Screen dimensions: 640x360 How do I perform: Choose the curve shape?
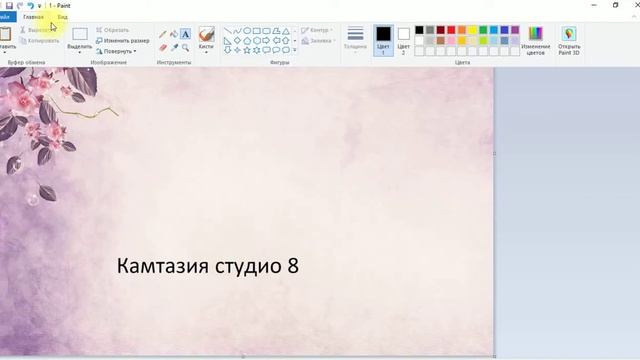pos(238,31)
